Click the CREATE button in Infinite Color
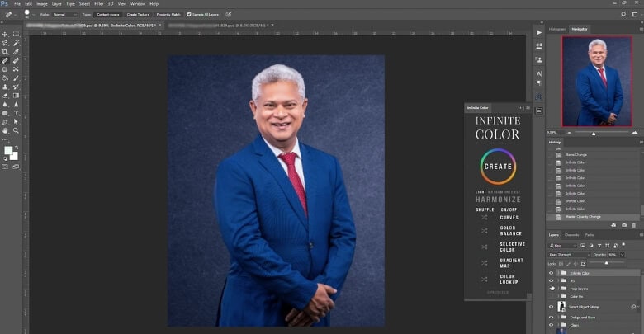This screenshot has height=334, width=644. (498, 167)
